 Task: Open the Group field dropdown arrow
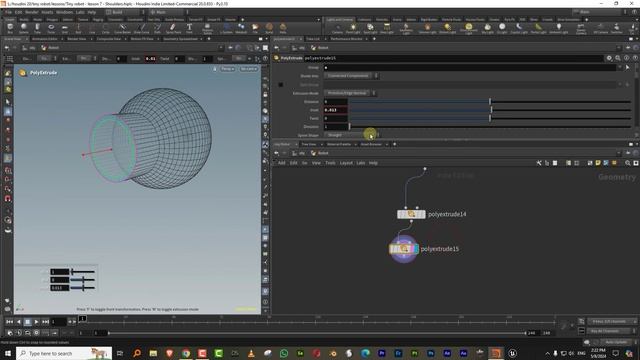(x=620, y=67)
